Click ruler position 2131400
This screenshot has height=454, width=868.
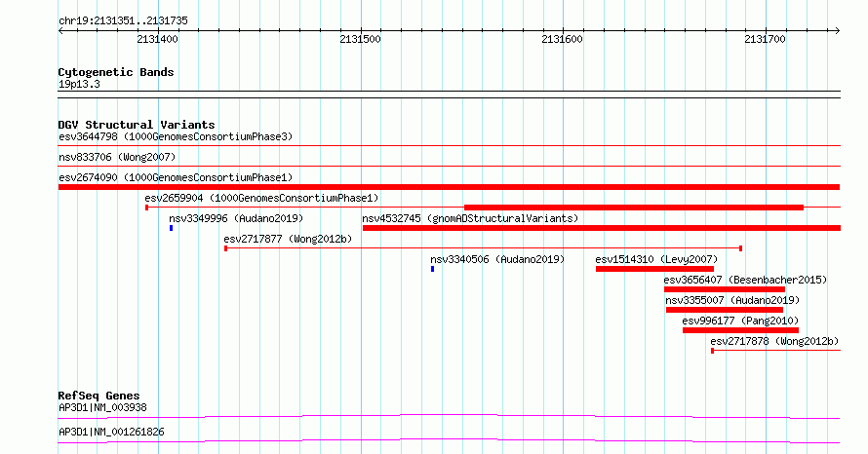(x=158, y=39)
